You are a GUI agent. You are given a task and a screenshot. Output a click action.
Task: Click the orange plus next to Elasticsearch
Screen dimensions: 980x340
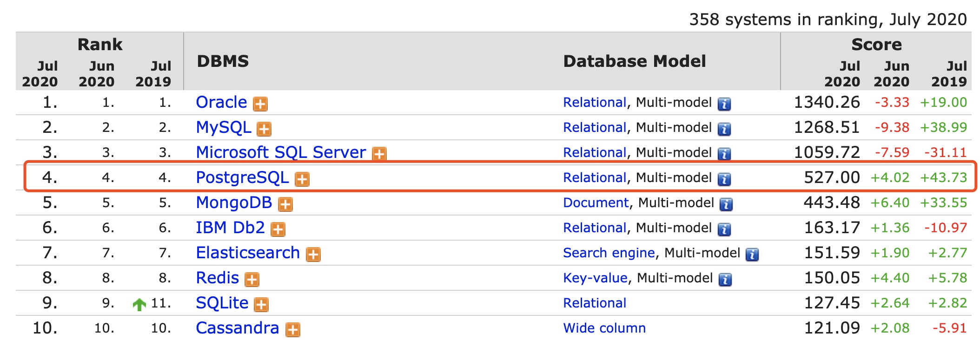[313, 255]
